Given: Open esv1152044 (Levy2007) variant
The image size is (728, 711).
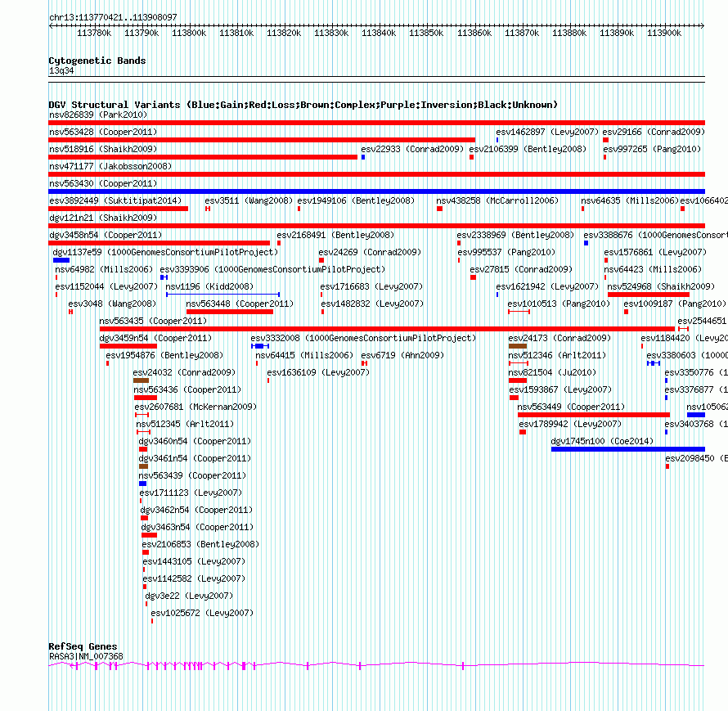Looking at the screenshot, I should (106, 286).
